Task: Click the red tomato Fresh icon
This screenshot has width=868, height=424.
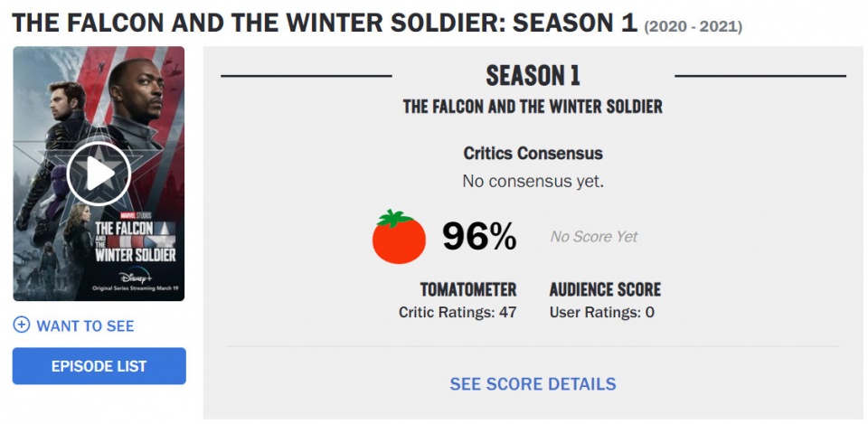Action: [x=399, y=237]
